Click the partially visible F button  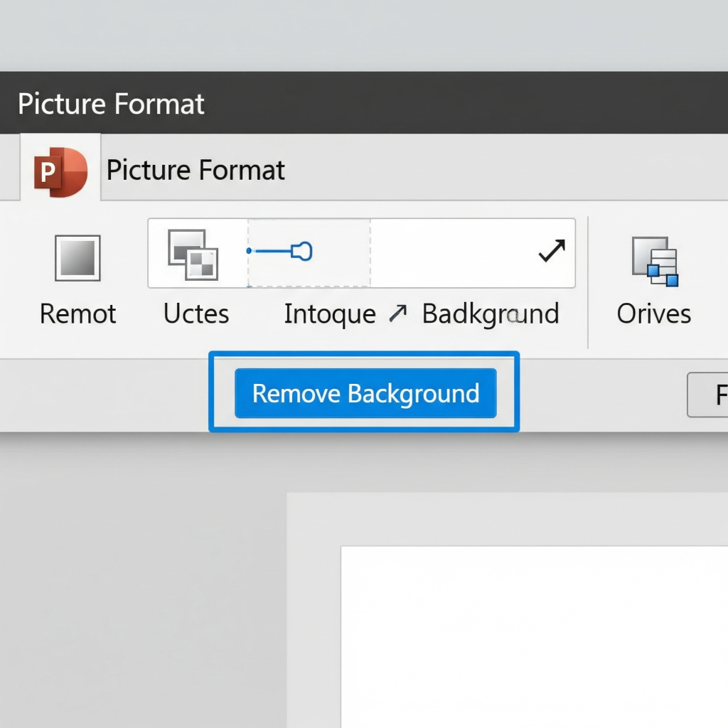click(x=711, y=395)
